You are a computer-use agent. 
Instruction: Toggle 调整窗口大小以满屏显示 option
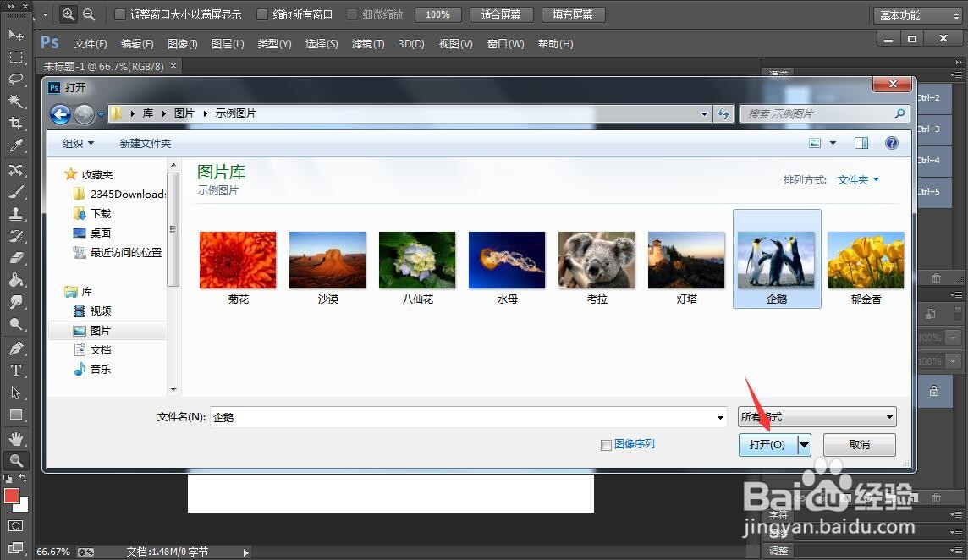[120, 14]
